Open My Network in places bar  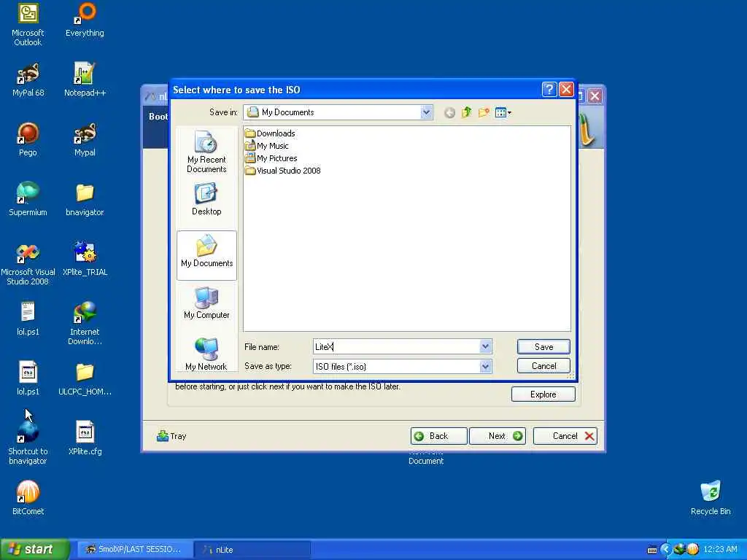coord(206,354)
